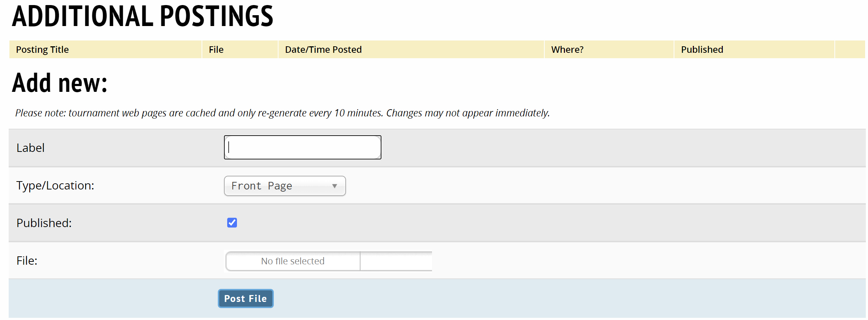Click the Additional Postings heading
This screenshot has height=320, width=868.
(x=142, y=16)
